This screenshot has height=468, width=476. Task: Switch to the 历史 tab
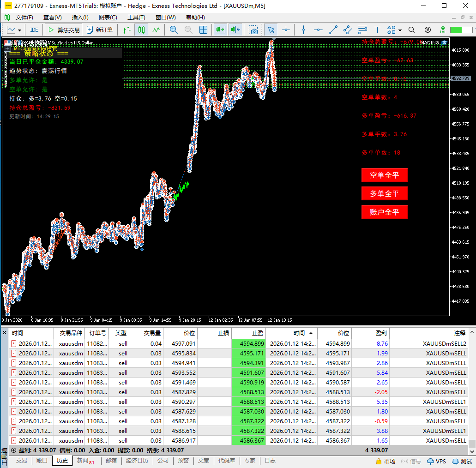62,461
